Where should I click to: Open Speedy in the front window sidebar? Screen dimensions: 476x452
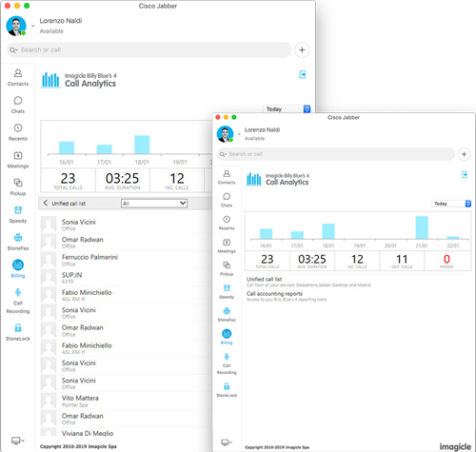tap(227, 292)
